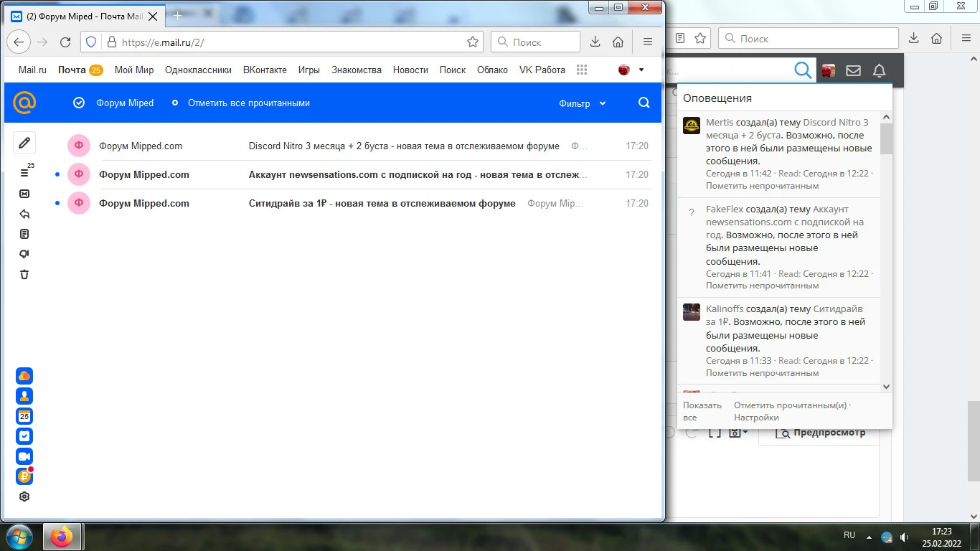The image size is (980, 551).
Task: Toggle unread dot on Ситидрайв за 1₽ email
Action: pyautogui.click(x=57, y=203)
